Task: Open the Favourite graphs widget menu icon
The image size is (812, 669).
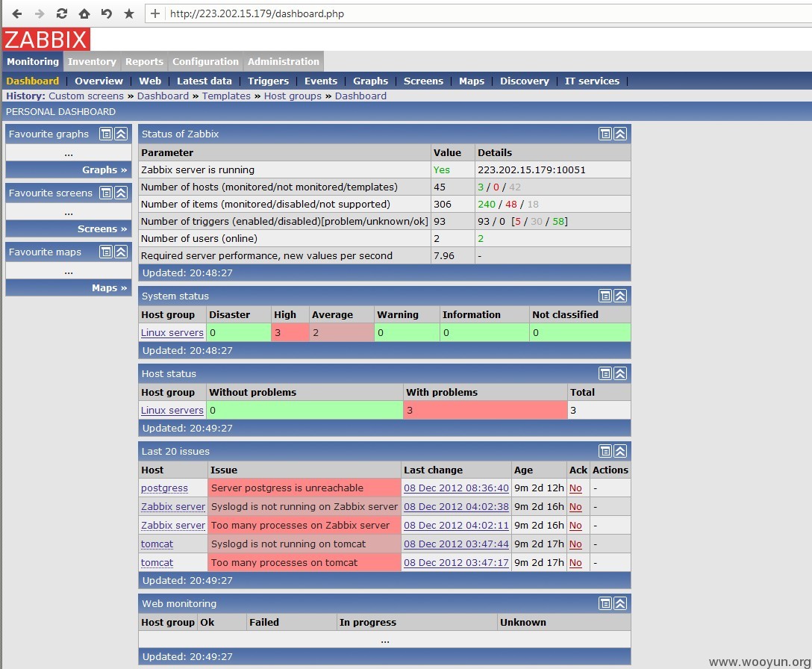Action: pos(106,134)
